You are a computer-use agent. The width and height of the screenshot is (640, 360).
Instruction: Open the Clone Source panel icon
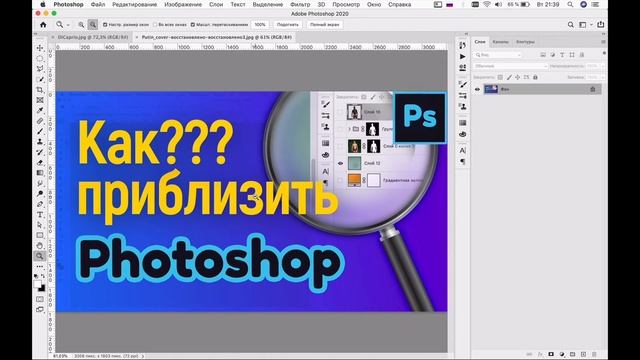coord(462,107)
